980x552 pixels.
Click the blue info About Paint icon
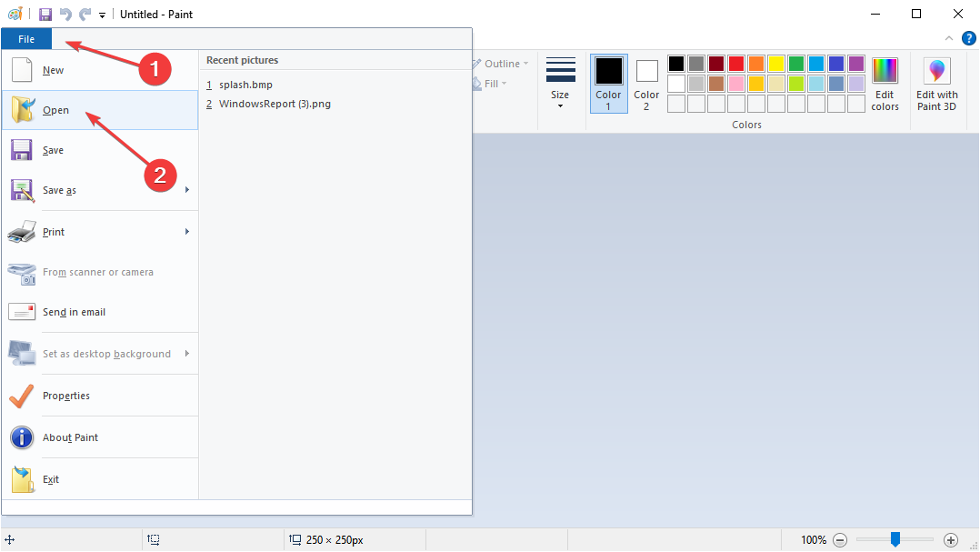tap(22, 437)
